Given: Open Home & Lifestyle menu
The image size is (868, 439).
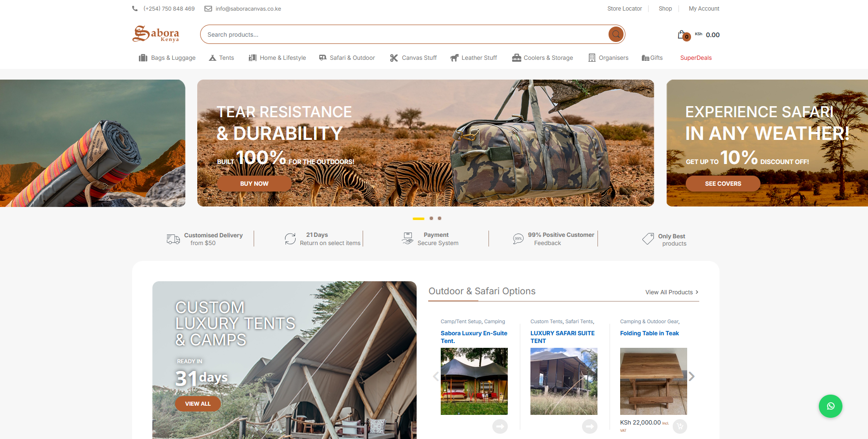Looking at the screenshot, I should tap(277, 58).
